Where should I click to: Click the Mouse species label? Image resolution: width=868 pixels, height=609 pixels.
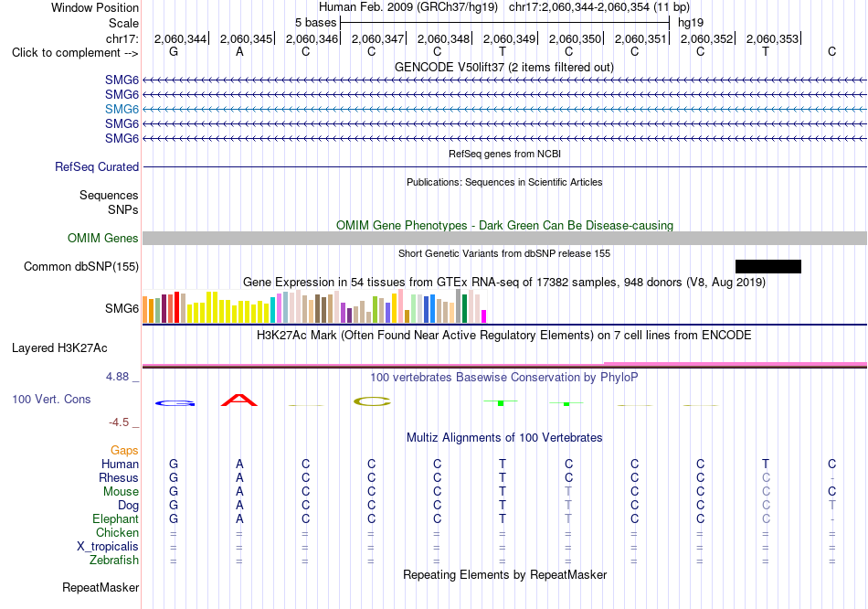tap(121, 492)
